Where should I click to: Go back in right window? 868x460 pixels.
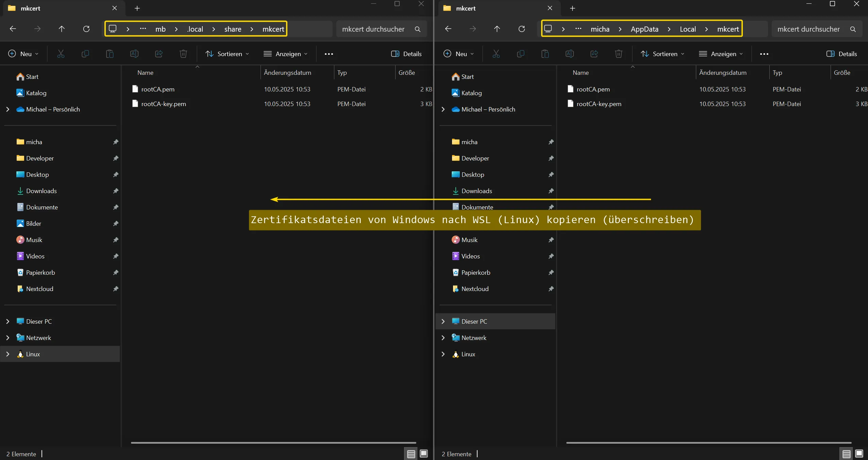448,29
